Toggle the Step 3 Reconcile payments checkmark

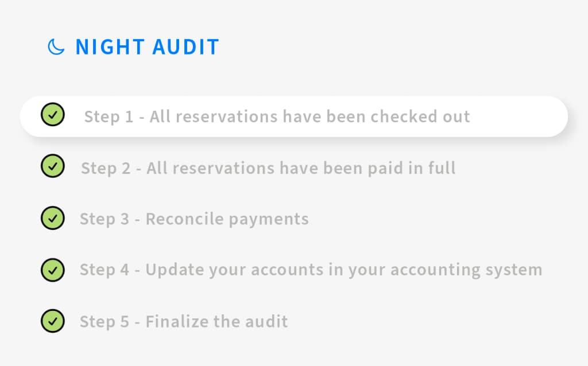click(53, 218)
